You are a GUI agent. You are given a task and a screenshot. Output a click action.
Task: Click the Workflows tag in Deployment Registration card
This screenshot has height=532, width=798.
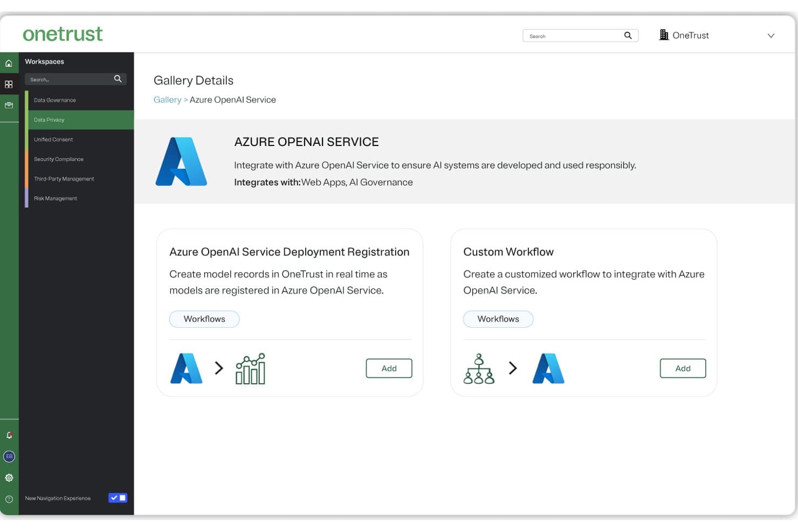[204, 319]
